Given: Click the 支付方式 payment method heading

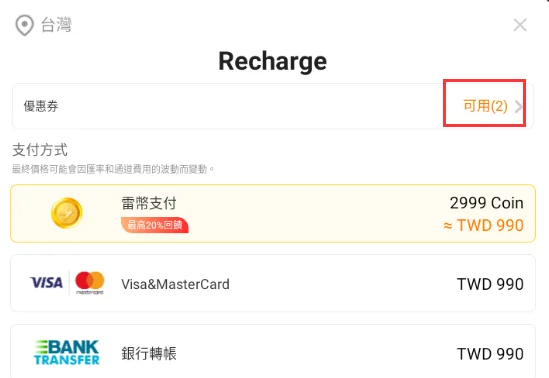Looking at the screenshot, I should [40, 150].
